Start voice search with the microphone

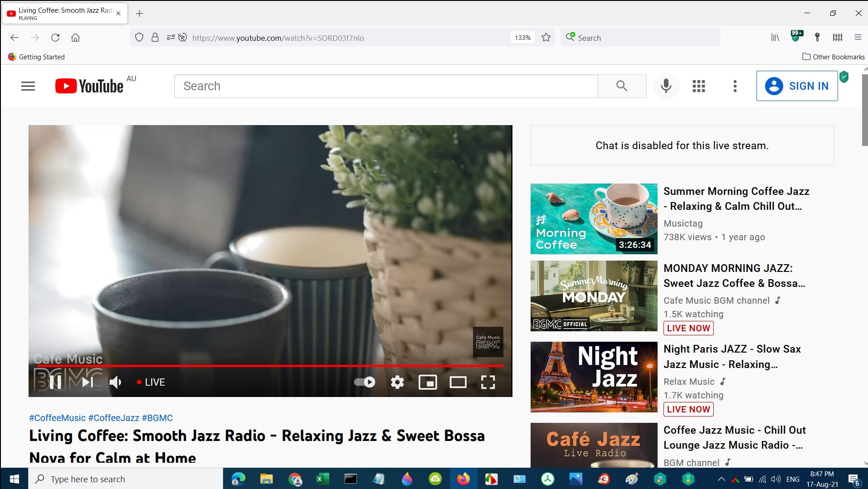pyautogui.click(x=666, y=86)
